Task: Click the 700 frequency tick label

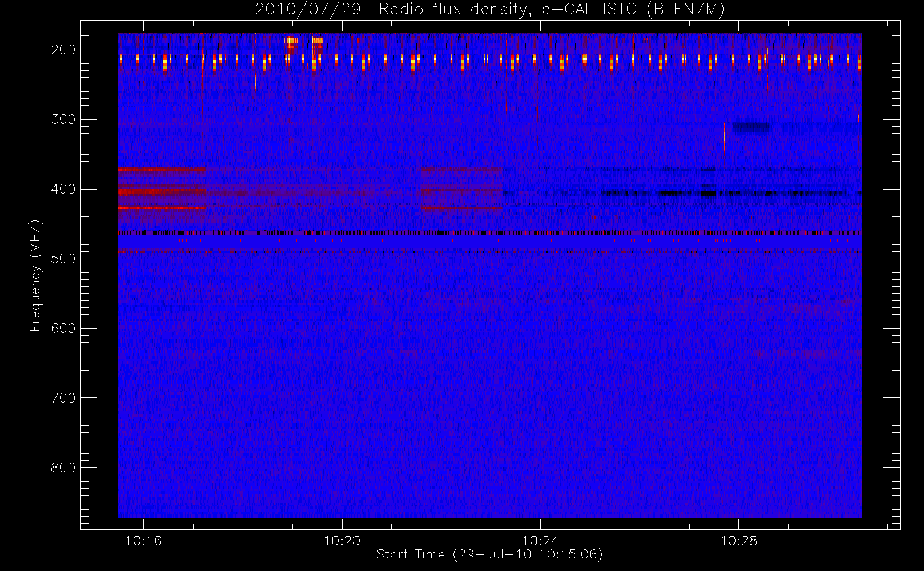Action: pos(63,398)
